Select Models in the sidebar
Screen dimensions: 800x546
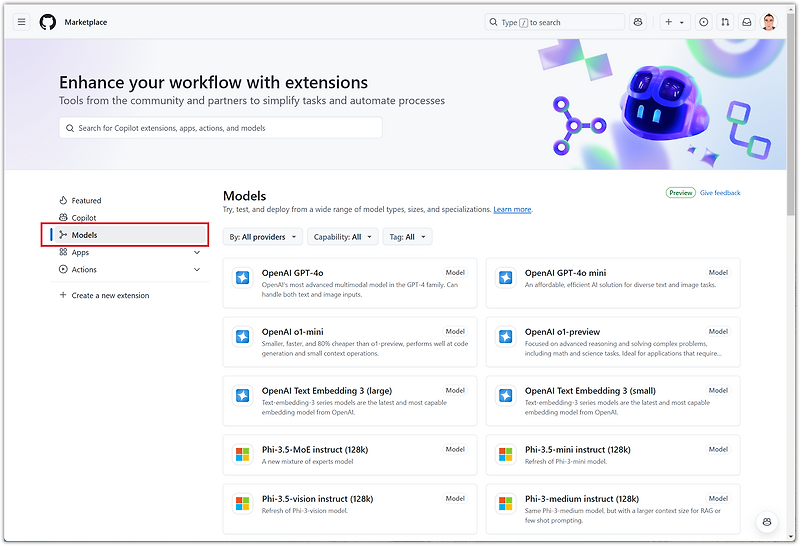[x=130, y=235]
